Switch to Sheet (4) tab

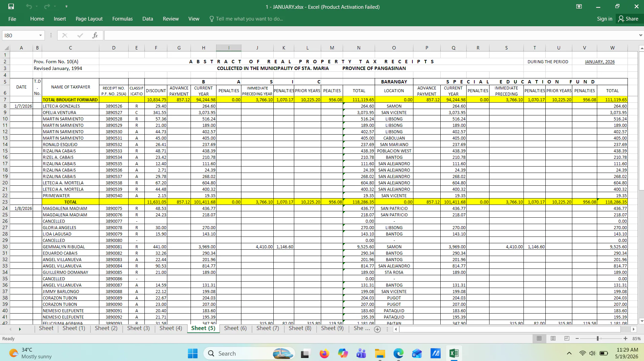tap(171, 328)
